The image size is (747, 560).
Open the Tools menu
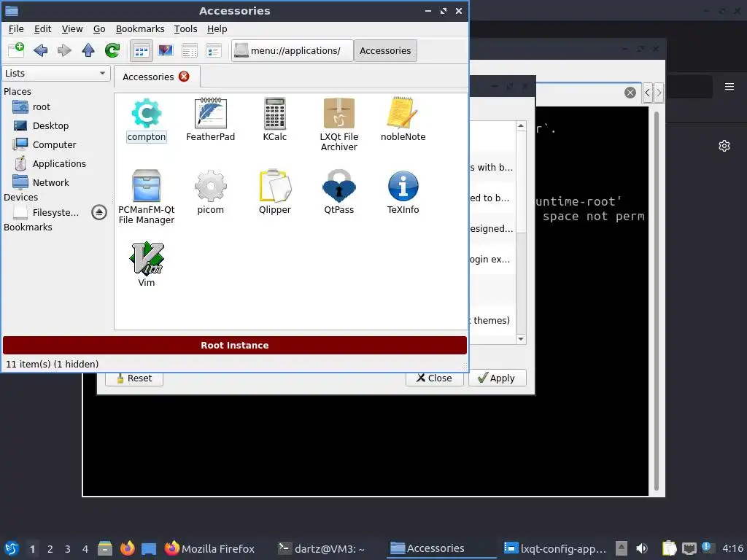click(185, 29)
